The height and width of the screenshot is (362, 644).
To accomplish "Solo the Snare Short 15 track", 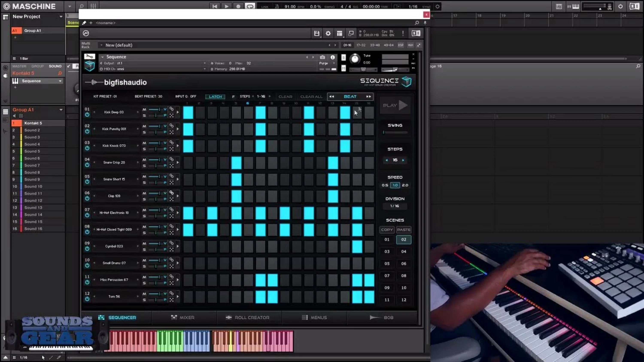I will click(144, 183).
